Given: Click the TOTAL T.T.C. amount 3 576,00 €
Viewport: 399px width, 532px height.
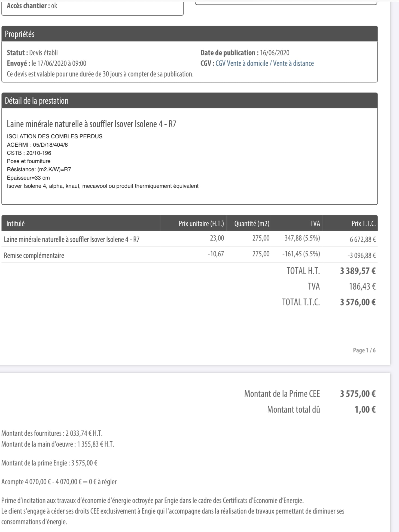Looking at the screenshot, I should [358, 302].
